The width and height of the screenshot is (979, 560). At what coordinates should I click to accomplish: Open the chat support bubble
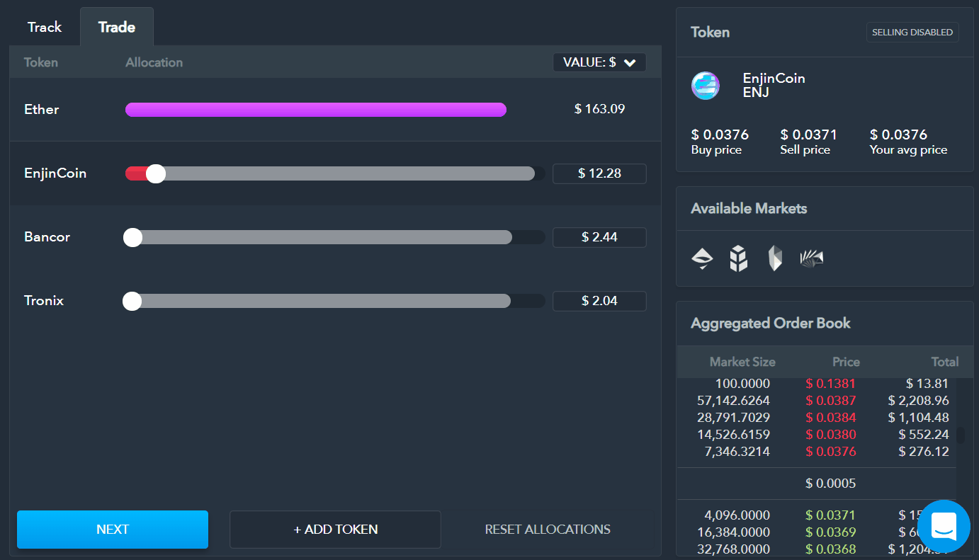(x=944, y=526)
